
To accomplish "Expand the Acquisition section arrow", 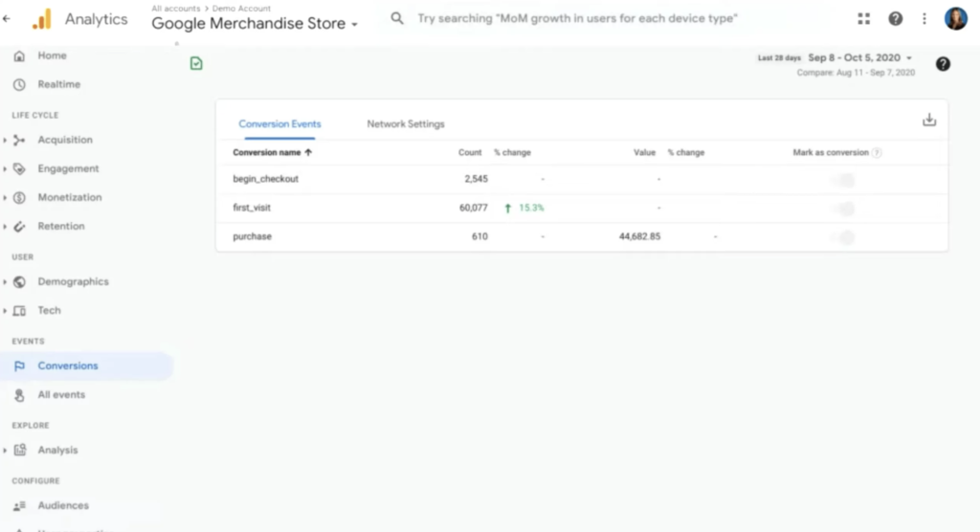I will tap(5, 140).
